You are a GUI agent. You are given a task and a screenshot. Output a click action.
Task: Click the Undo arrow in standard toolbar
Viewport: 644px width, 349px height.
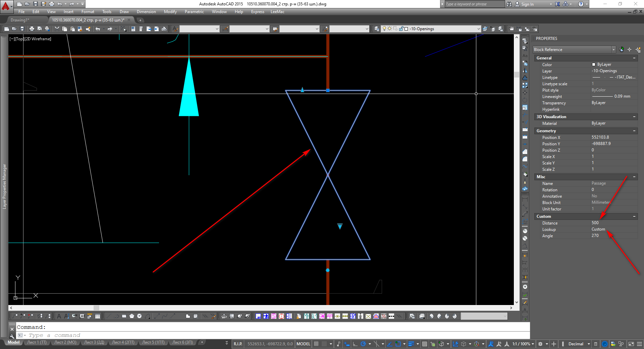coord(98,29)
